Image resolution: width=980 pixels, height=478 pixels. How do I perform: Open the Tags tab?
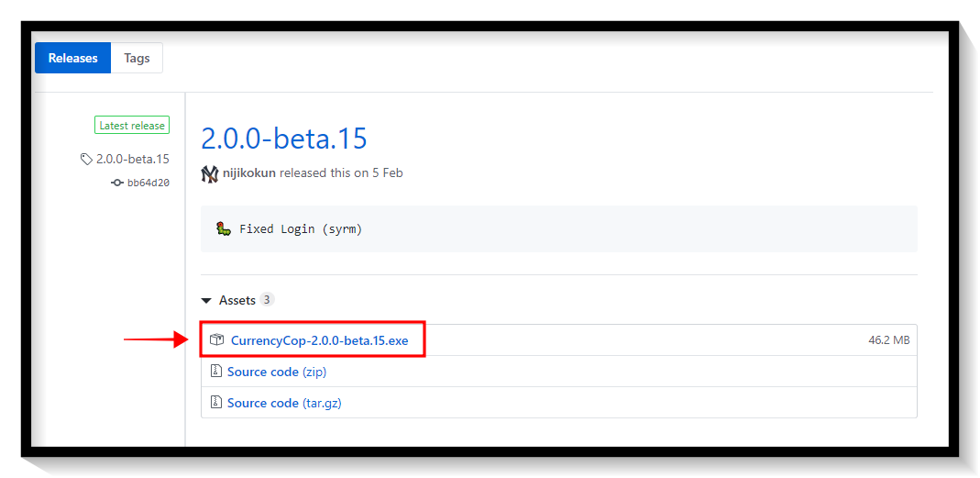point(137,58)
